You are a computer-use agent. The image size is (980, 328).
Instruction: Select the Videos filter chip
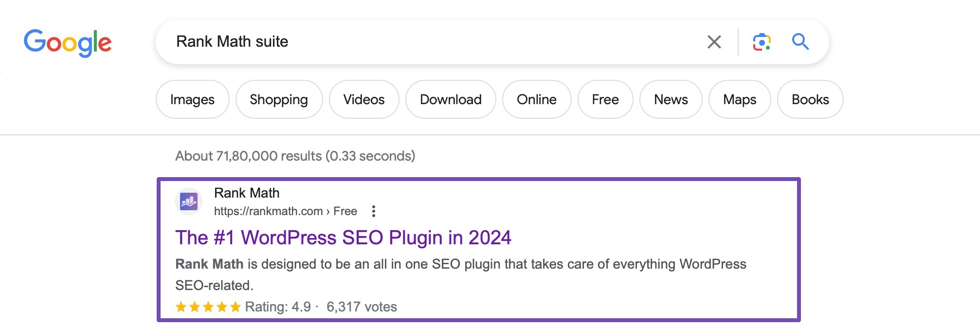(364, 99)
